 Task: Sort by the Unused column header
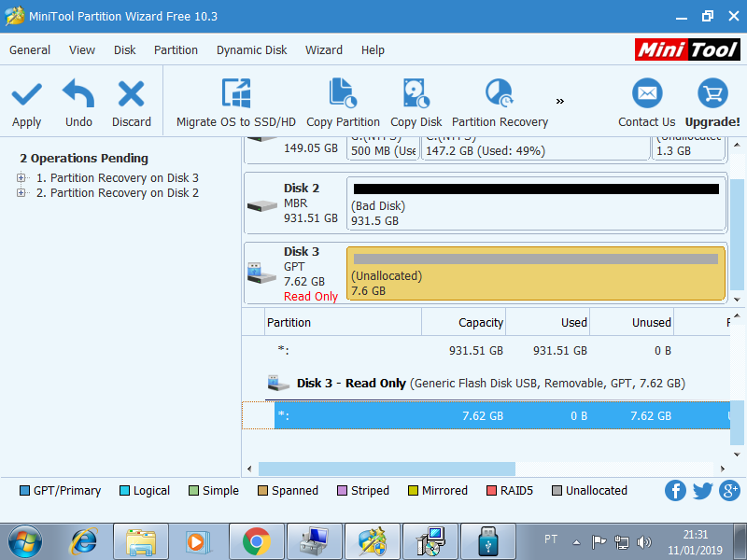coord(631,322)
